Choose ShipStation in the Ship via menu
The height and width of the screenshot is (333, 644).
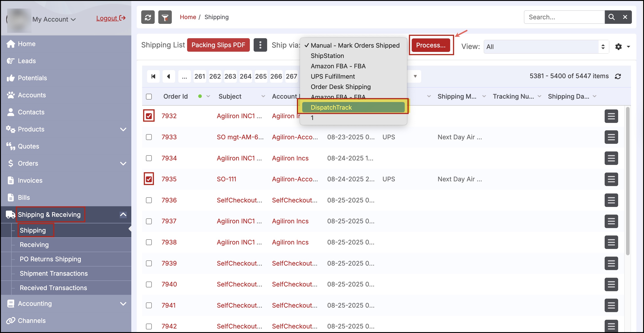327,56
